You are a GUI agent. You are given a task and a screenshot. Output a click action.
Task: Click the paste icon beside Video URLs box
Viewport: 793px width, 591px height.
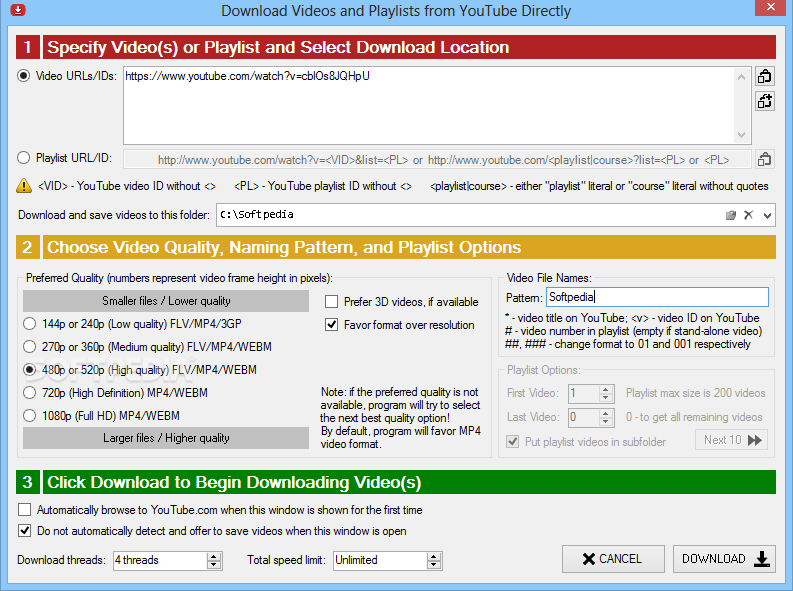point(765,76)
